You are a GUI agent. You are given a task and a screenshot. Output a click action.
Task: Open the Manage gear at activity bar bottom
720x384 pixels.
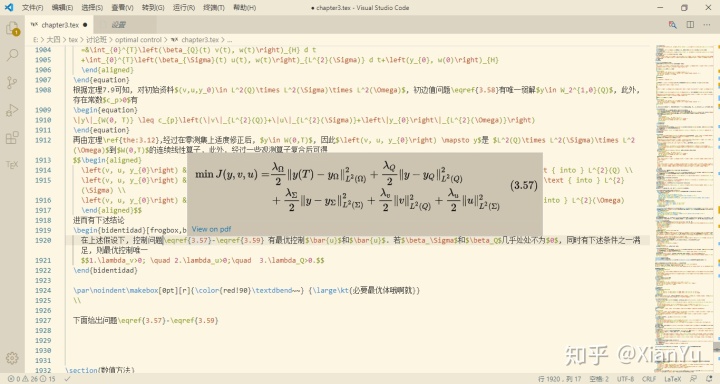pyautogui.click(x=12, y=358)
